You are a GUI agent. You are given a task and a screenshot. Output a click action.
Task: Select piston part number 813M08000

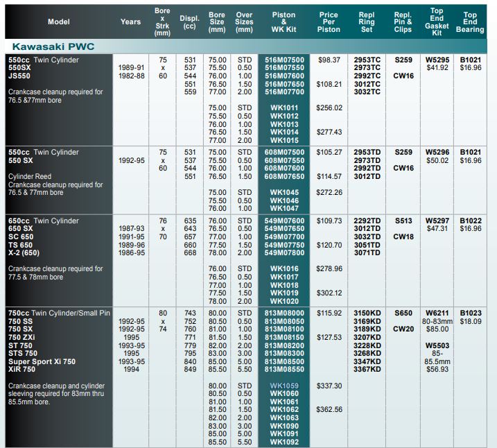[284, 313]
